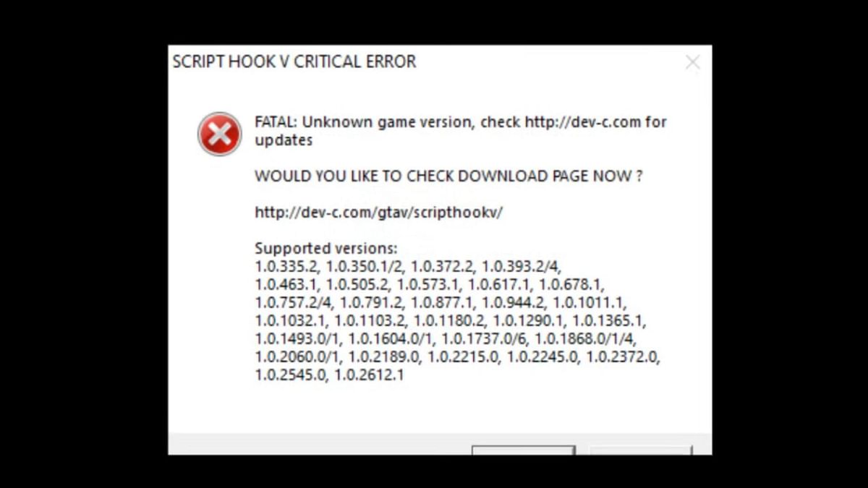Click version number 1.0.2612.1
868x488 pixels.
tap(369, 375)
